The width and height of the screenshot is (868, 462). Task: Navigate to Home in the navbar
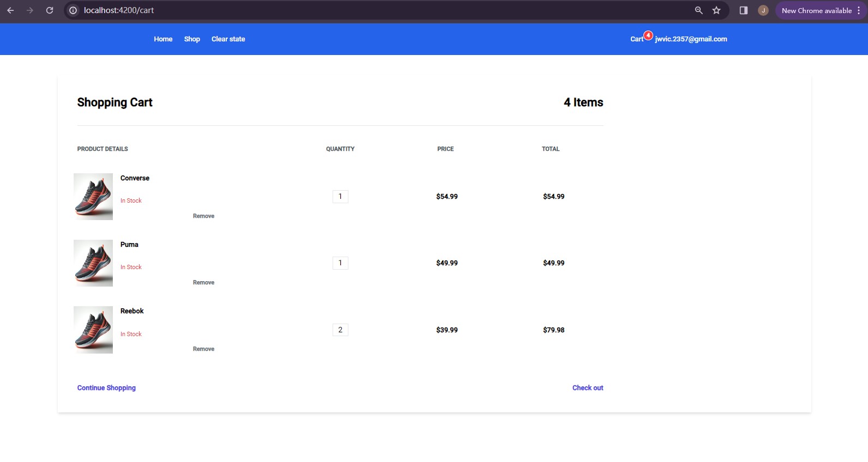pos(163,39)
